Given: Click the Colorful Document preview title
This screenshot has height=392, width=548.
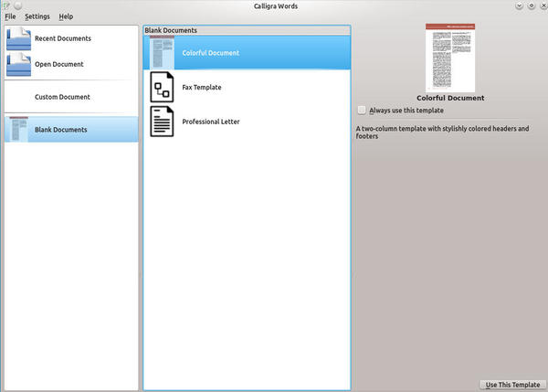Looking at the screenshot, I should click(x=450, y=98).
